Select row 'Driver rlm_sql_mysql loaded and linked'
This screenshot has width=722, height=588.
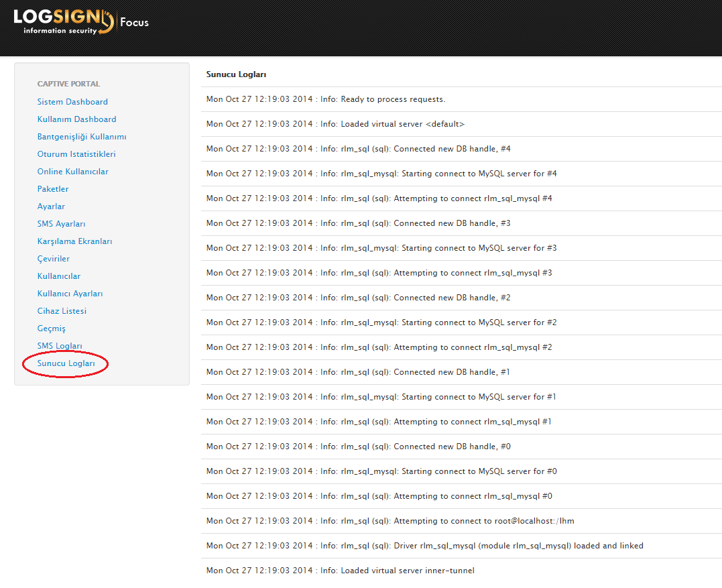tap(461, 547)
